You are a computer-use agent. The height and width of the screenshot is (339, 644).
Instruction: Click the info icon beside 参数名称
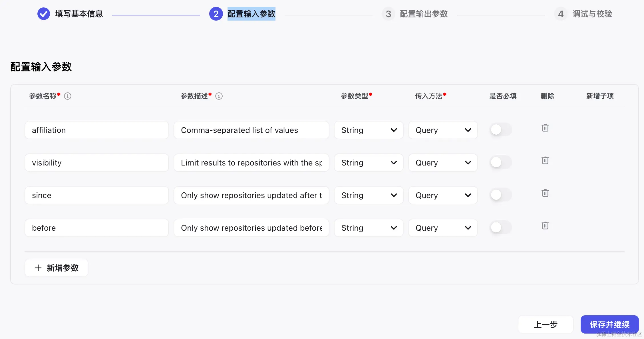(x=68, y=96)
